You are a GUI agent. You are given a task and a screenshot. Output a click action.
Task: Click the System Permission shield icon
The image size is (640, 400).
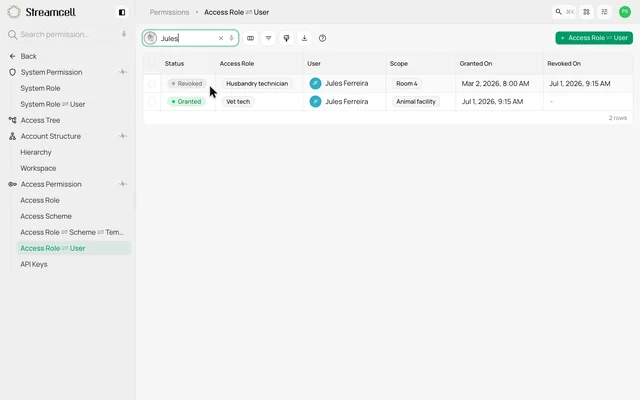coord(12,72)
